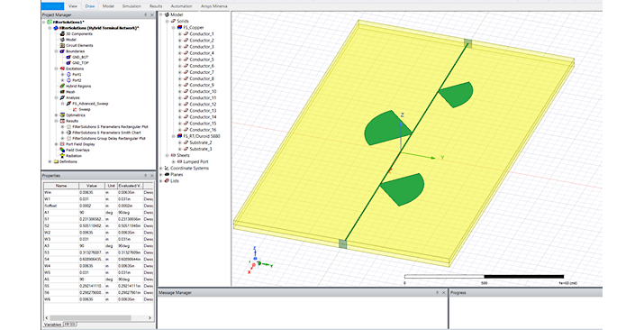Expand the Definitions node
This screenshot has width=644, height=330.
tap(50, 161)
